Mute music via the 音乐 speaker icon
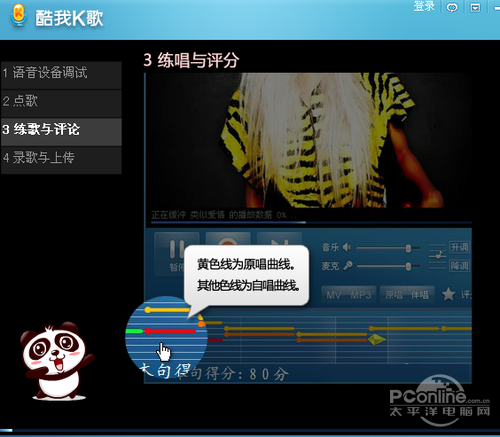The image size is (500, 437). pyautogui.click(x=347, y=247)
